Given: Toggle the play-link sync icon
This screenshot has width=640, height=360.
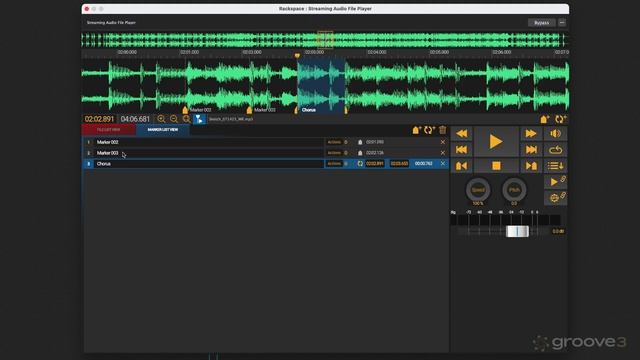Looking at the screenshot, I should (555, 182).
